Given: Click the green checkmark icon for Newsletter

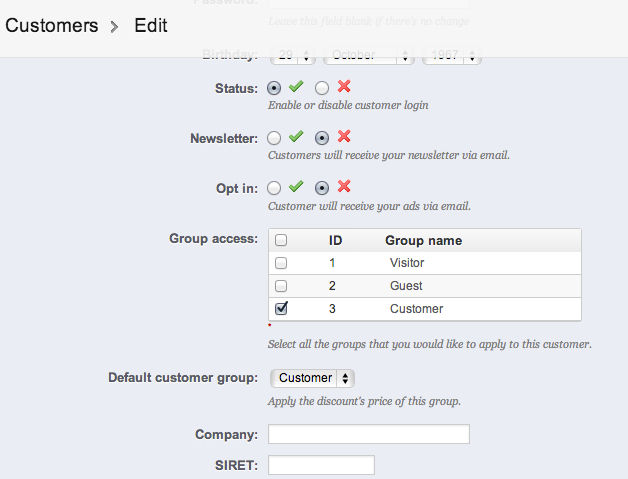Looking at the screenshot, I should point(296,137).
